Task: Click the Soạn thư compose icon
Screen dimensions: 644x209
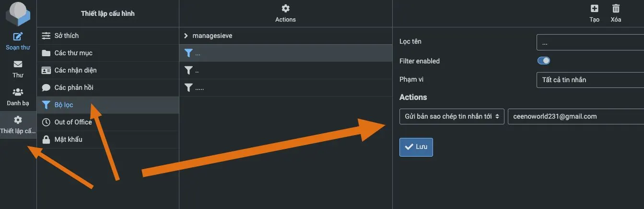Action: tap(18, 37)
